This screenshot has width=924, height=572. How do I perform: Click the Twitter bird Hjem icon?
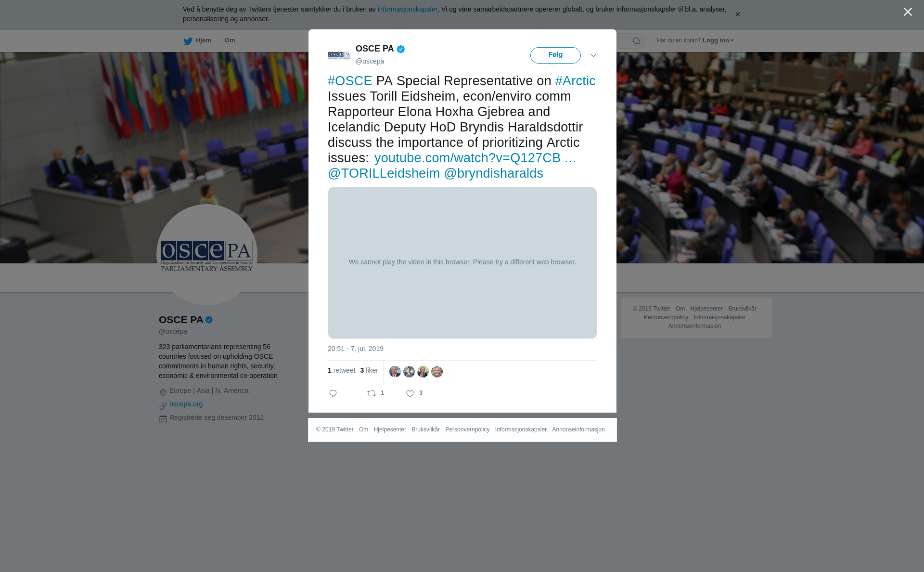pyautogui.click(x=188, y=41)
